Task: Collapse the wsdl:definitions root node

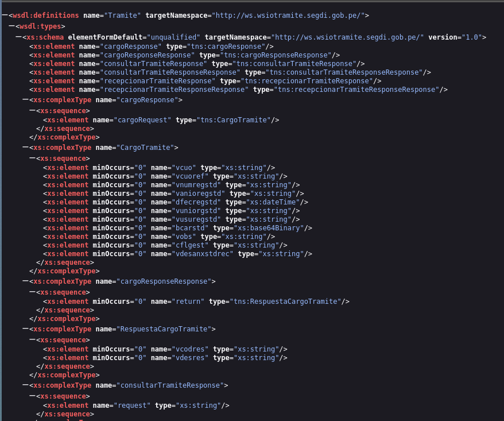Action: click(x=5, y=16)
